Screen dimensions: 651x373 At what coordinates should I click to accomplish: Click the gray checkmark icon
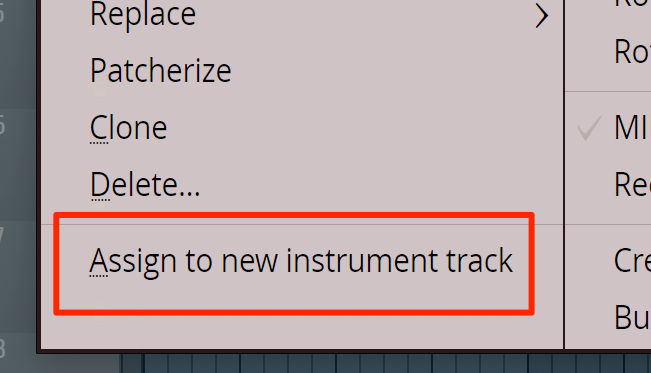(590, 128)
